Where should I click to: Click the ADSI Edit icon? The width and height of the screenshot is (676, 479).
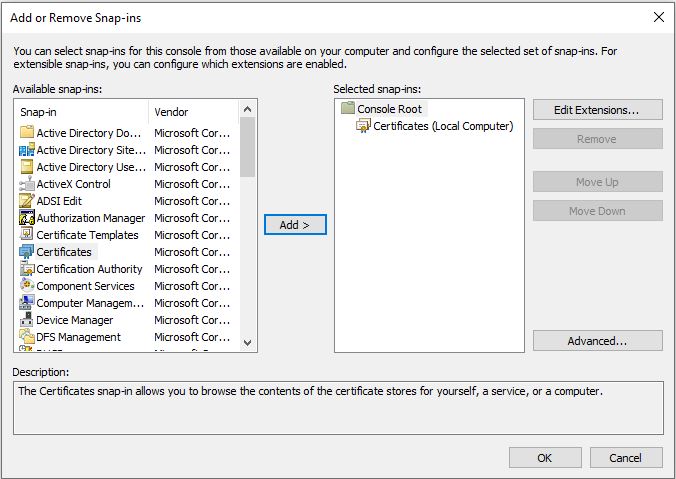point(27,200)
